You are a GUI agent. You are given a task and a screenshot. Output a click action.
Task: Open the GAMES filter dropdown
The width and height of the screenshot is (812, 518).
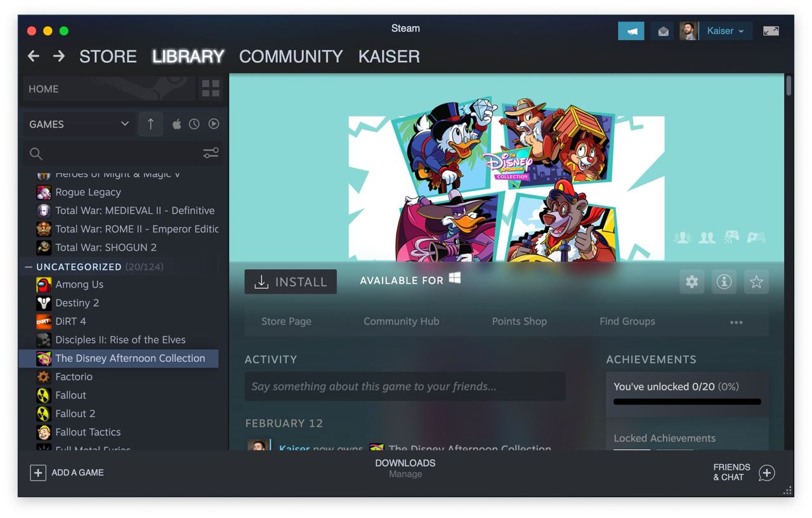(x=79, y=124)
